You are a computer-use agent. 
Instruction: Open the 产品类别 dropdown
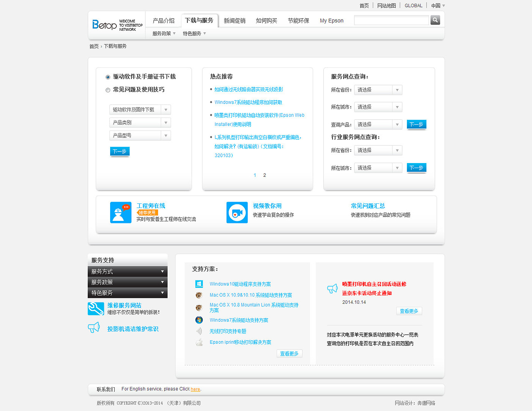pyautogui.click(x=140, y=123)
